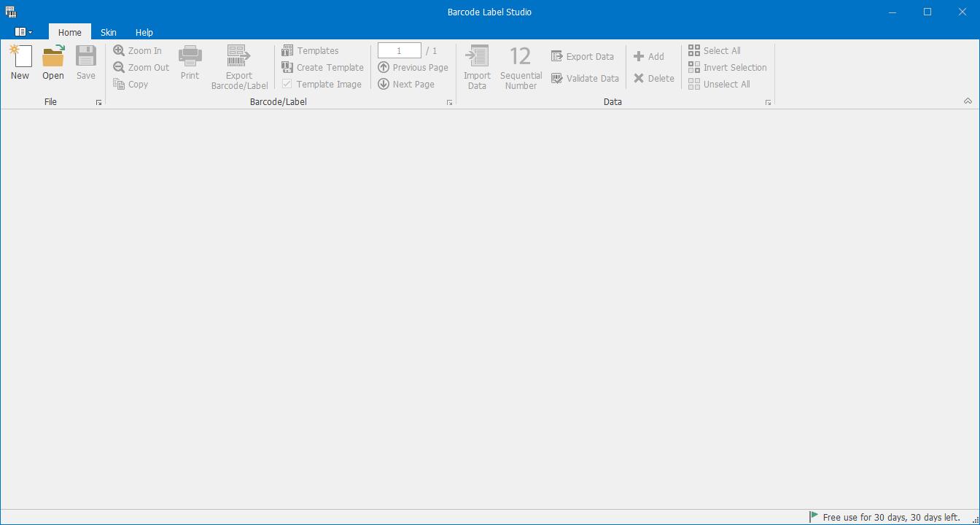Click the free use trial notice

click(891, 517)
